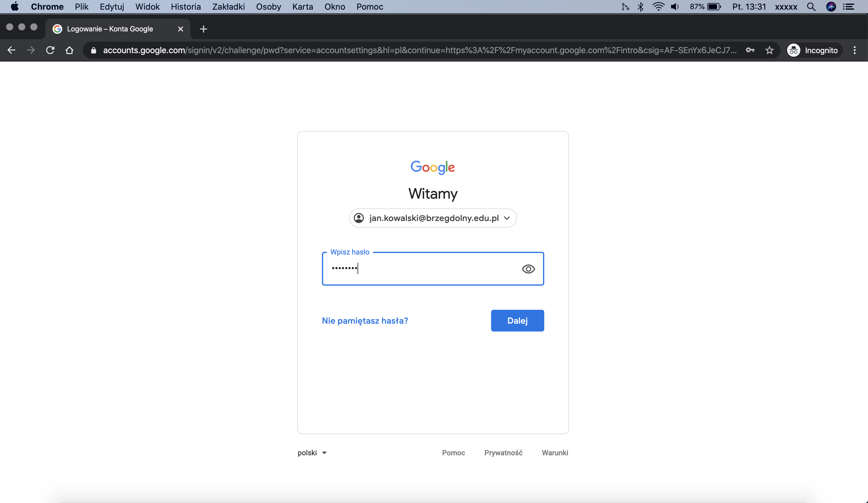Open the Historia menu

click(186, 7)
